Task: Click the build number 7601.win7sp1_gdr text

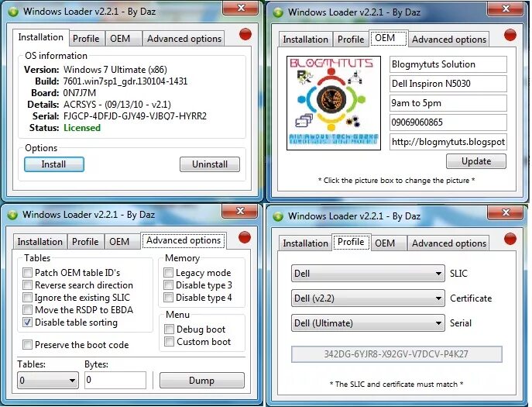Action: 125,81
